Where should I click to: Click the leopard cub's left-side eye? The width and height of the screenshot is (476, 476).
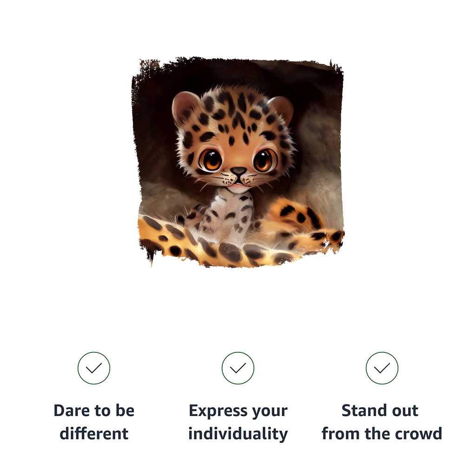pos(211,160)
